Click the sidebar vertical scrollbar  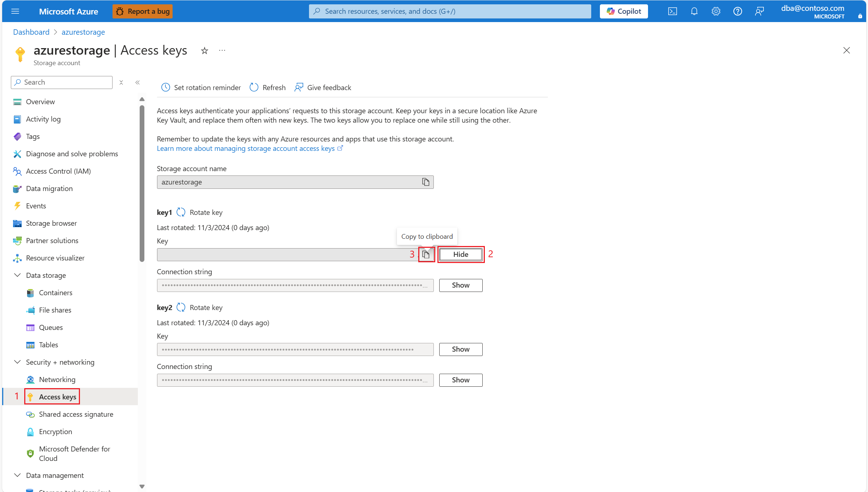point(142,183)
